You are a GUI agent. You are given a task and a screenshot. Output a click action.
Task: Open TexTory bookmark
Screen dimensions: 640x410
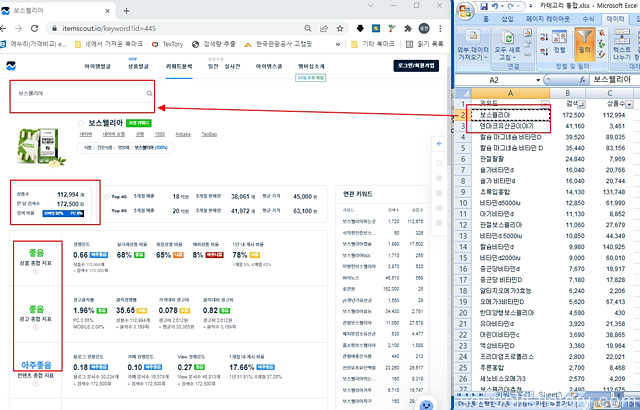pos(167,44)
